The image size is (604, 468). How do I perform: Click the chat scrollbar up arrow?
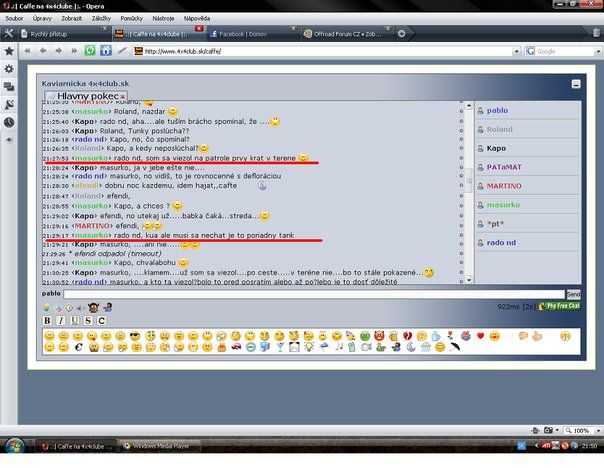pos(469,105)
